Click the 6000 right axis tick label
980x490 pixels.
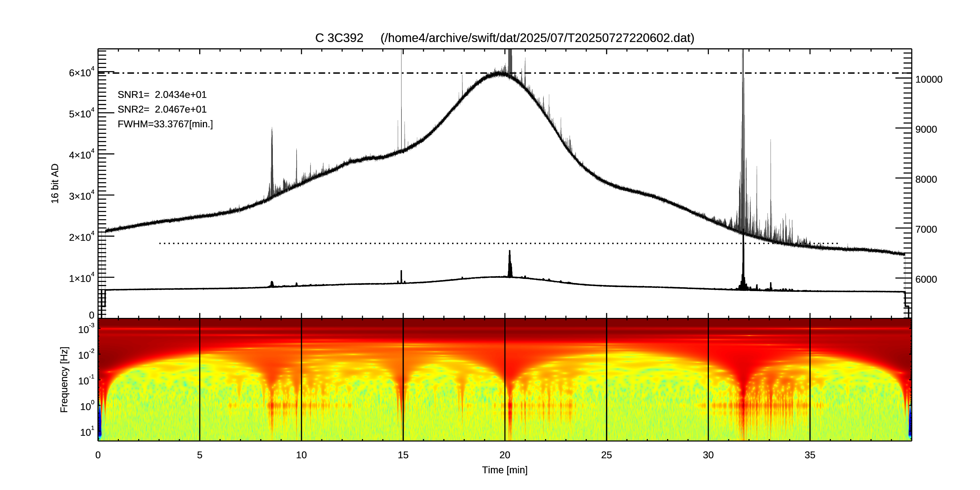click(926, 279)
